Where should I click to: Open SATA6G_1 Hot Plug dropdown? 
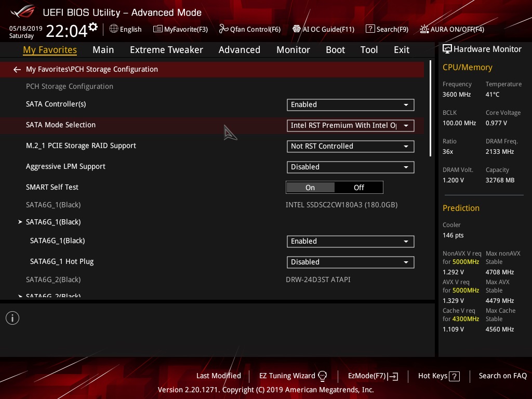point(351,262)
